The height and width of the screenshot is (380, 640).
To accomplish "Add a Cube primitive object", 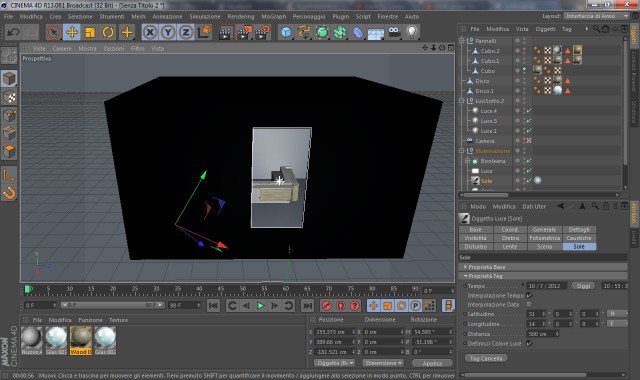I will [x=286, y=32].
